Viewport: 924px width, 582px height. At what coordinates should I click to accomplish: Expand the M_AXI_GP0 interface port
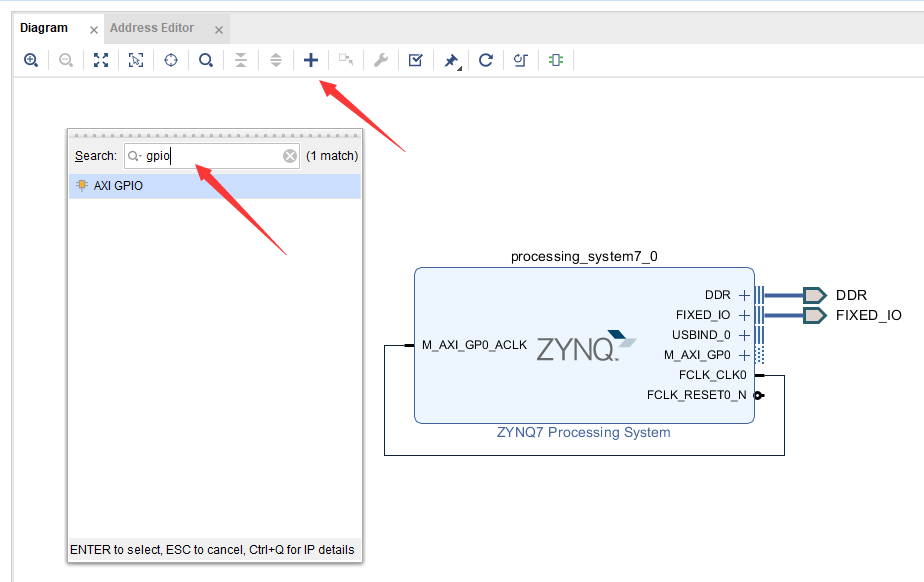744,355
